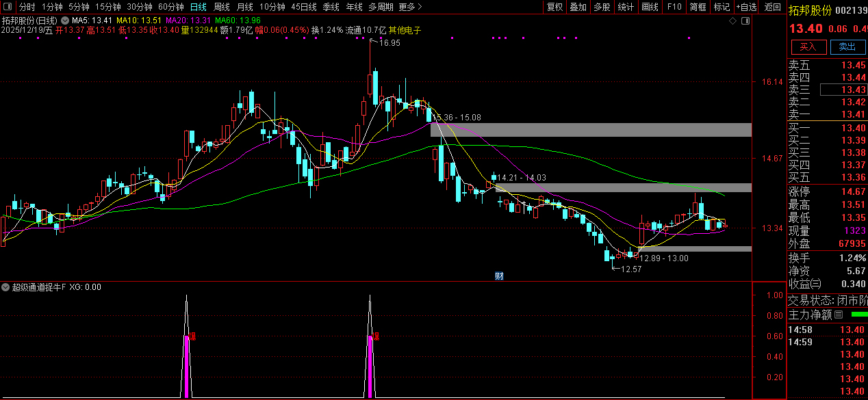Select the 卖三 price 13.43 field

844,90
